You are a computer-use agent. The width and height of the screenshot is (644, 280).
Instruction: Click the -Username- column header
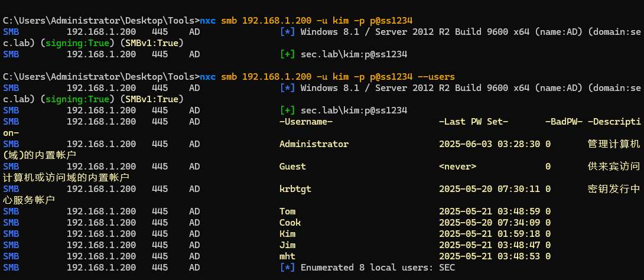(306, 122)
